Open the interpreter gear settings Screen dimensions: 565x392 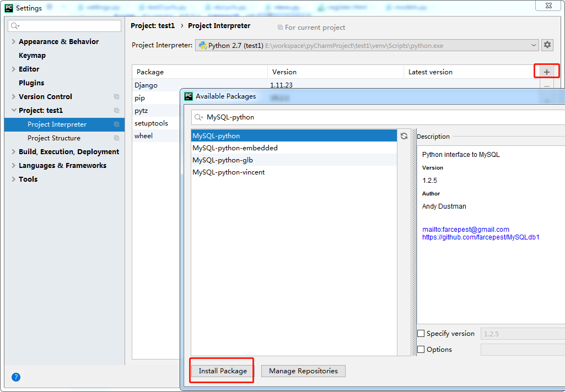pyautogui.click(x=547, y=45)
